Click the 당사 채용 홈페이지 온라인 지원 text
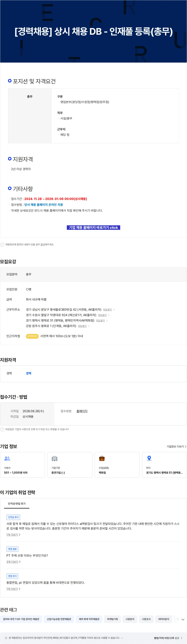This screenshot has height=644, width=187. click(43, 204)
